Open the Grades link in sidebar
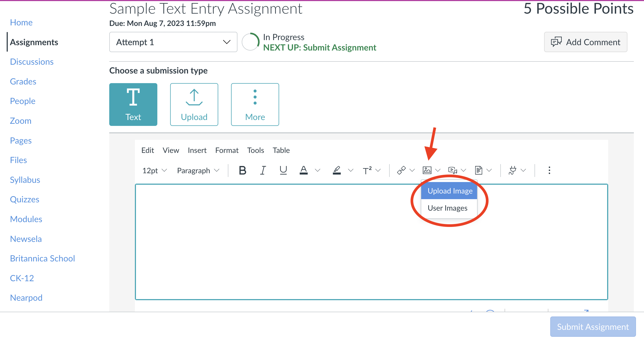 click(x=23, y=82)
